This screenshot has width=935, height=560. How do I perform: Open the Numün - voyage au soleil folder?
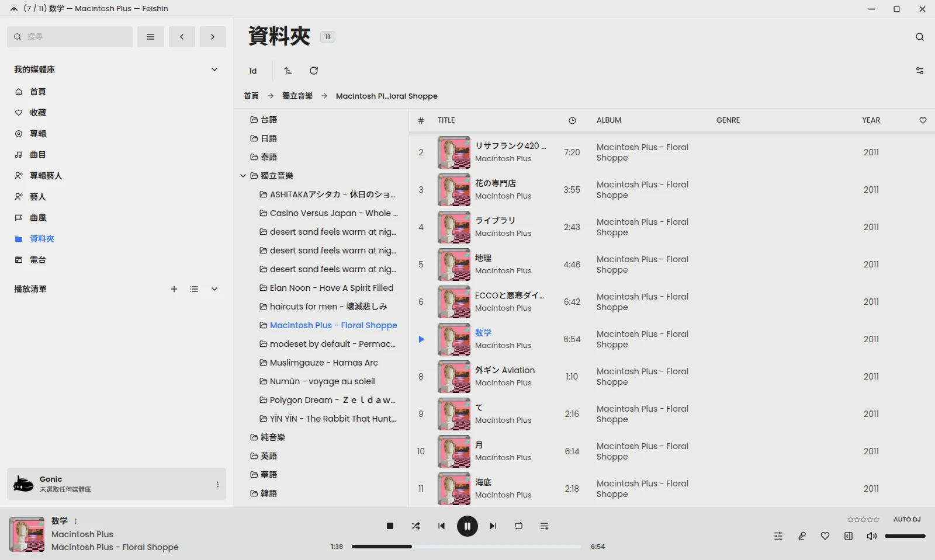(323, 381)
